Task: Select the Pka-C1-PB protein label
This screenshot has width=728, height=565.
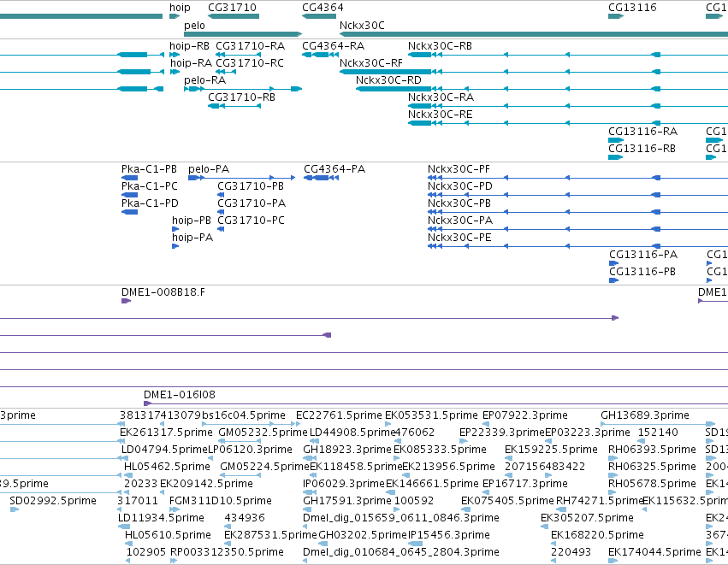Action: [x=149, y=169]
